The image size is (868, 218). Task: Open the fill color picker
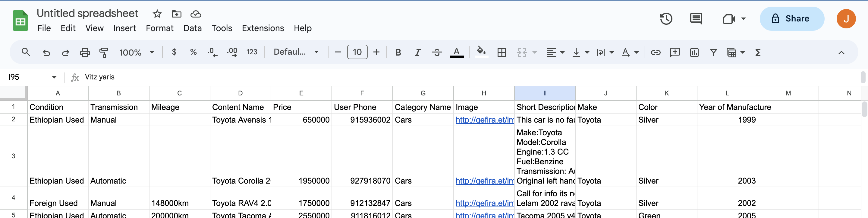point(481,52)
